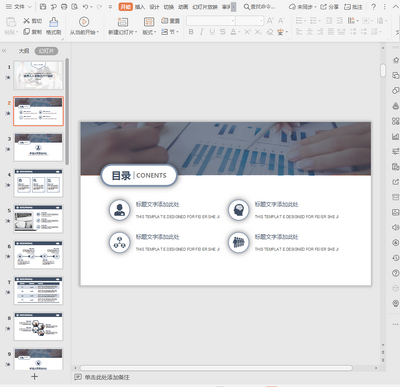
Task: Decrease font size with the A- icon
Action: coord(281,21)
